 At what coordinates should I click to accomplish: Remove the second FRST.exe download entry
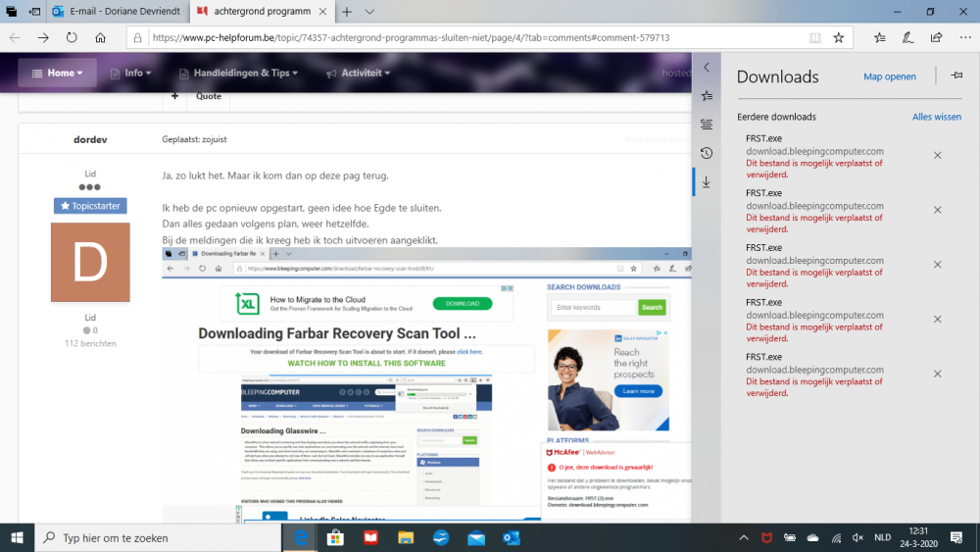pos(938,210)
